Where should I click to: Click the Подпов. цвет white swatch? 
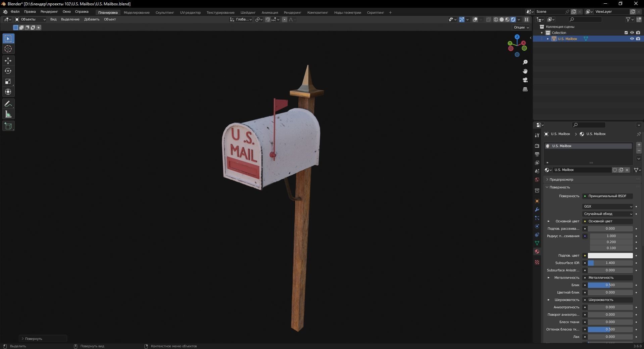coord(610,256)
